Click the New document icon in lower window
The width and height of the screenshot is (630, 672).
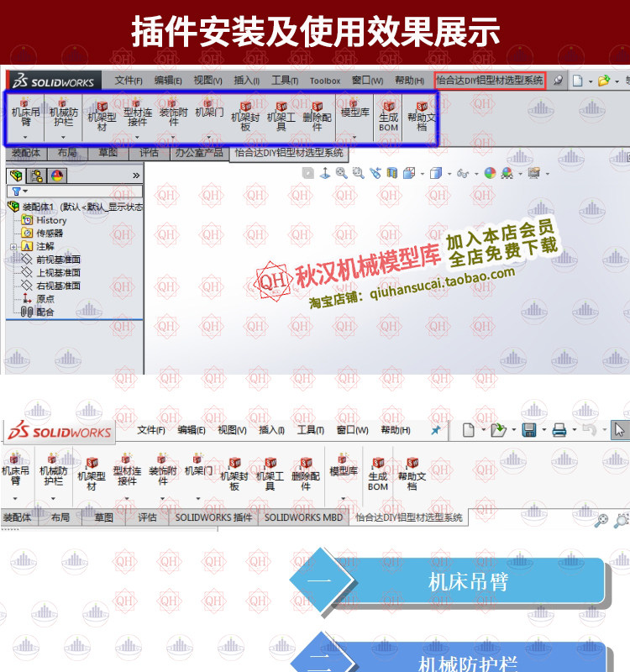click(469, 430)
